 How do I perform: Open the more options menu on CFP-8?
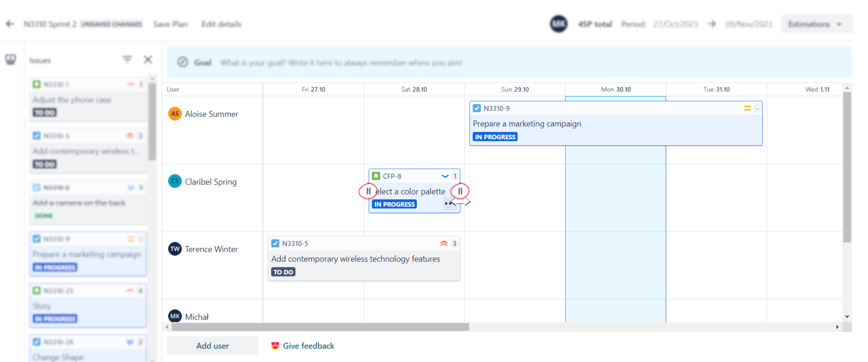tap(448, 203)
